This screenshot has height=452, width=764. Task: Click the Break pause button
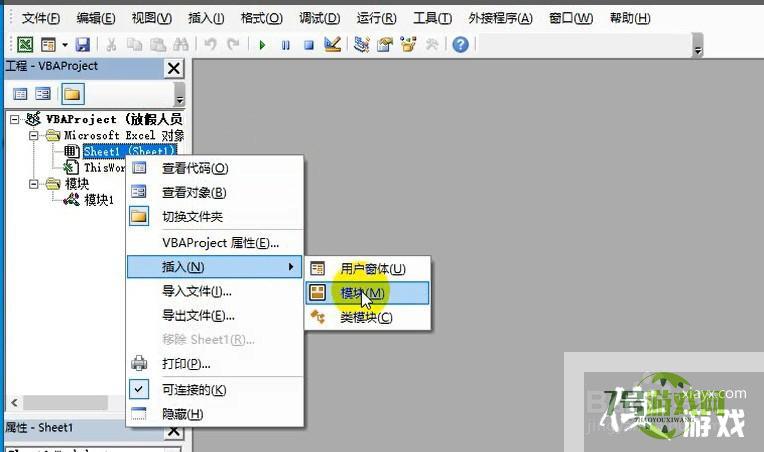[x=286, y=45]
